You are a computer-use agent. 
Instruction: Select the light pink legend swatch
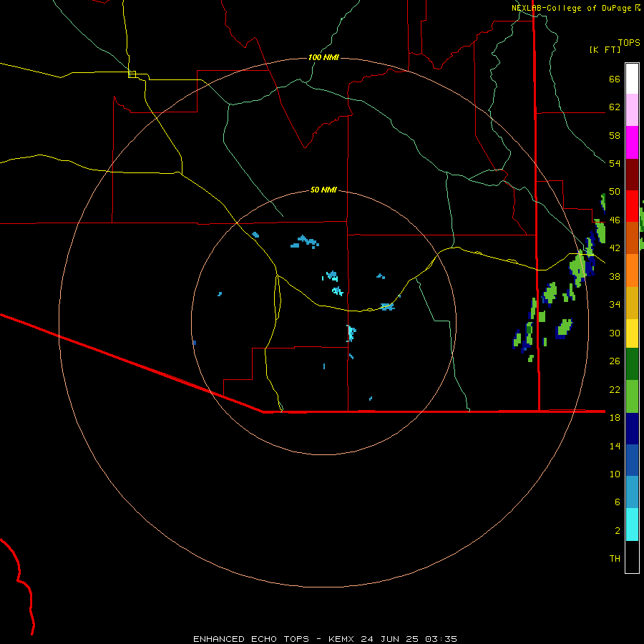pos(632,110)
